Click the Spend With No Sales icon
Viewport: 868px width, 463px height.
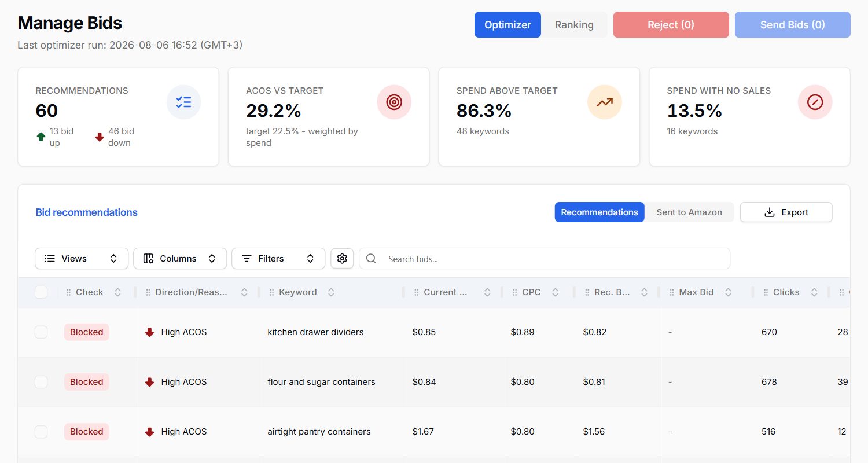[815, 102]
